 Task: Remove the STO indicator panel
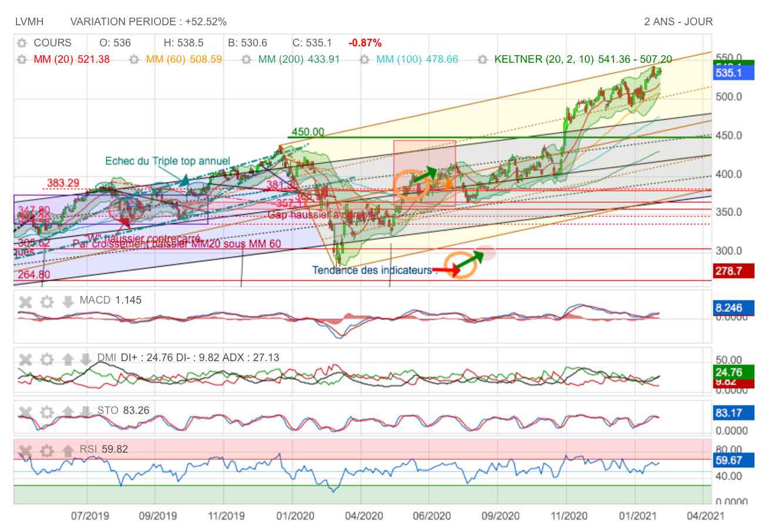pos(25,412)
